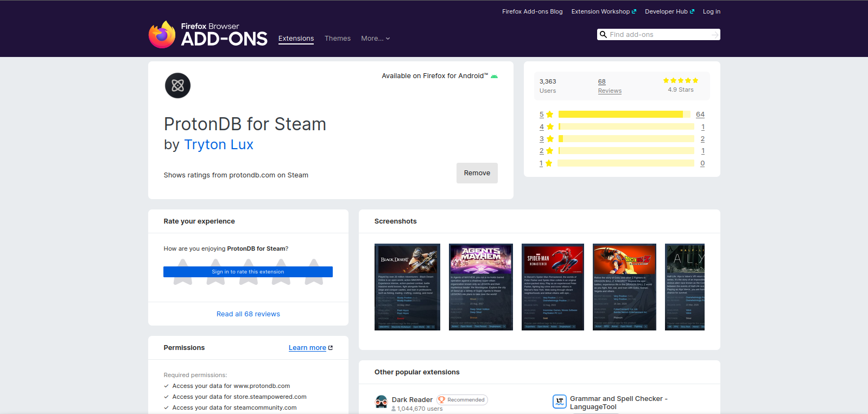Click 'Available on Firefox for Android' text

(435, 76)
